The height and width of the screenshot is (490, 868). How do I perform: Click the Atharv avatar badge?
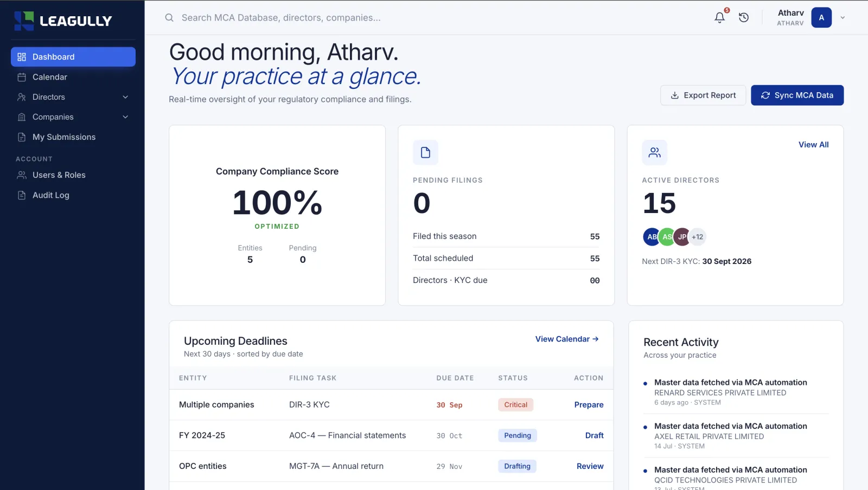click(x=821, y=17)
